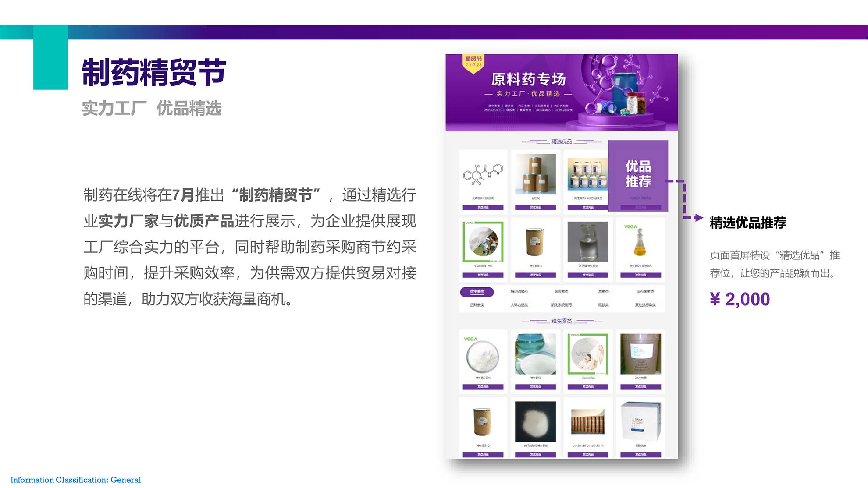Open the 2%生物素 brown barrel image
The height and width of the screenshot is (488, 868).
[640, 354]
